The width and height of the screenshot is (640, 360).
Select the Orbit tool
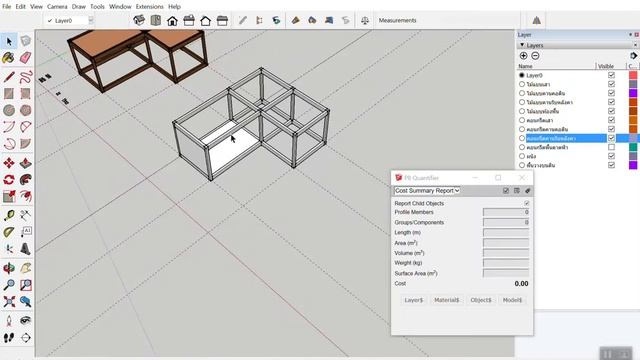tap(9, 268)
